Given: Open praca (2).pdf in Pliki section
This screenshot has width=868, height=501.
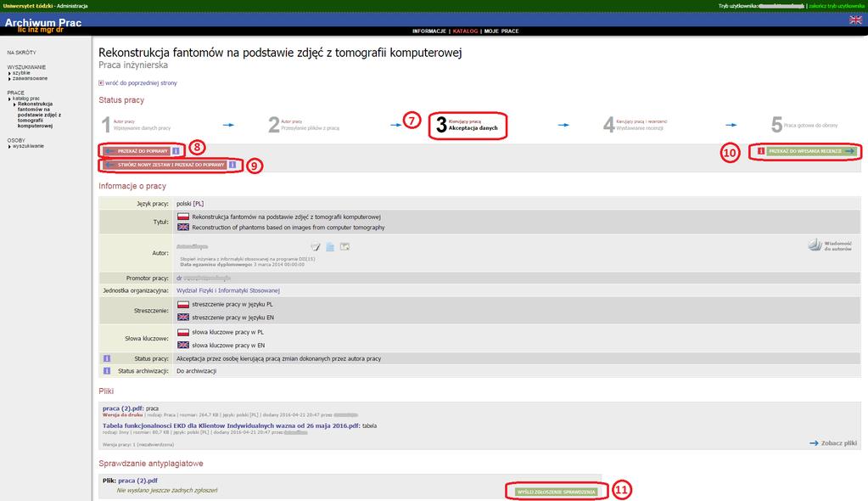Looking at the screenshot, I should (123, 408).
